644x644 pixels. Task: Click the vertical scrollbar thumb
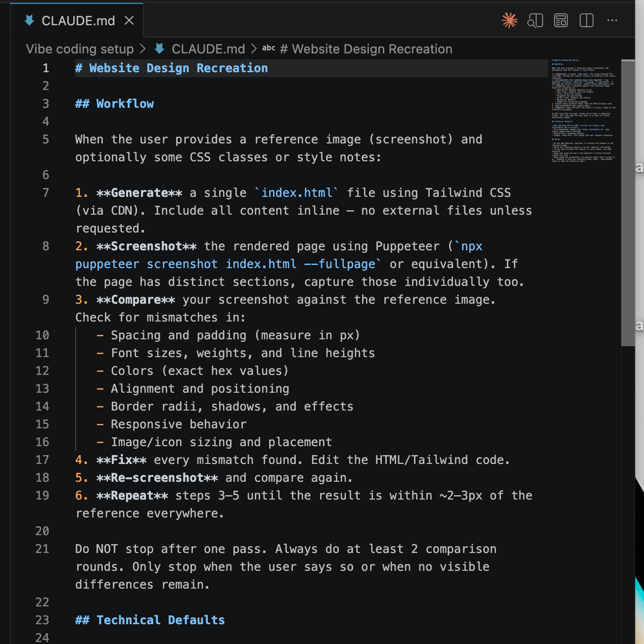tap(628, 203)
